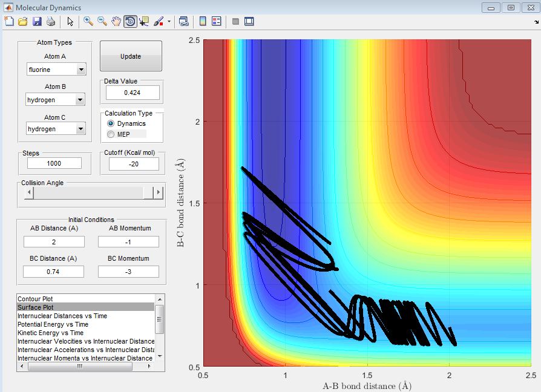
Task: Select the MEP calculation type
Action: tap(110, 134)
